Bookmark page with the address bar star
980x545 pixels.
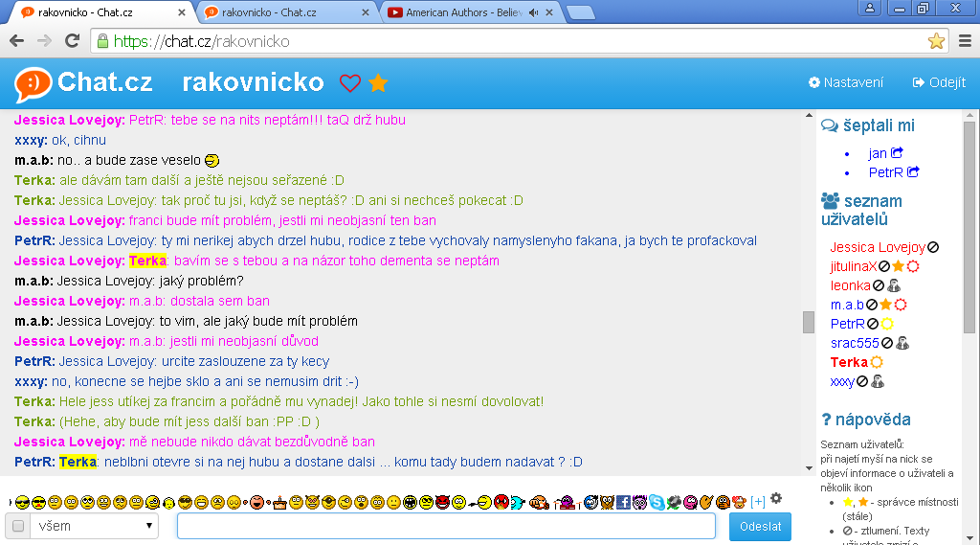coord(936,41)
